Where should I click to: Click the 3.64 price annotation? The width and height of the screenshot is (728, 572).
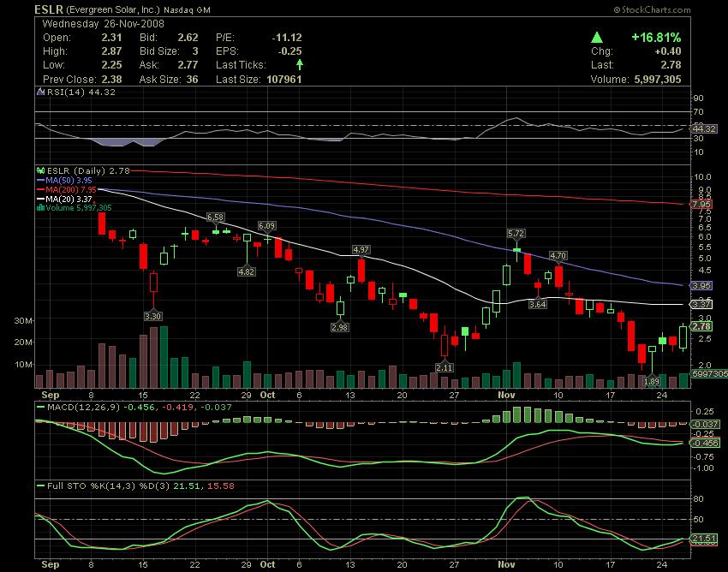coord(538,304)
